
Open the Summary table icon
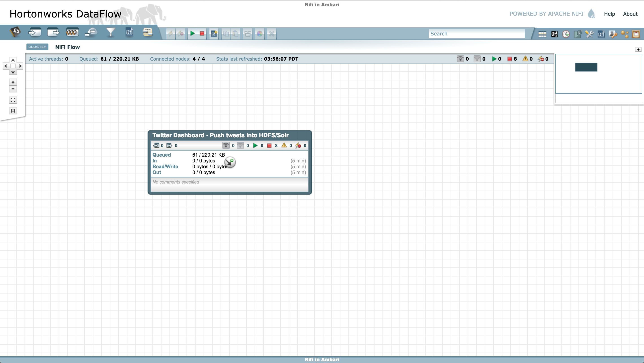542,34
